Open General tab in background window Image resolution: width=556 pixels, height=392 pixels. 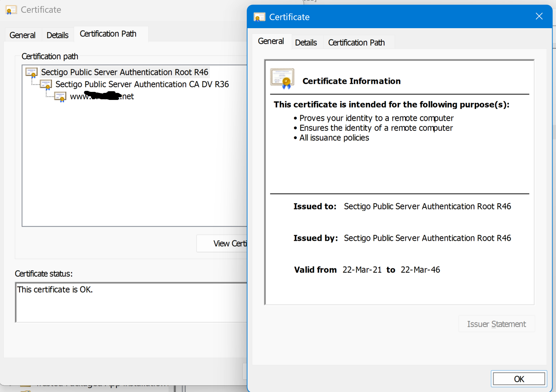point(22,35)
